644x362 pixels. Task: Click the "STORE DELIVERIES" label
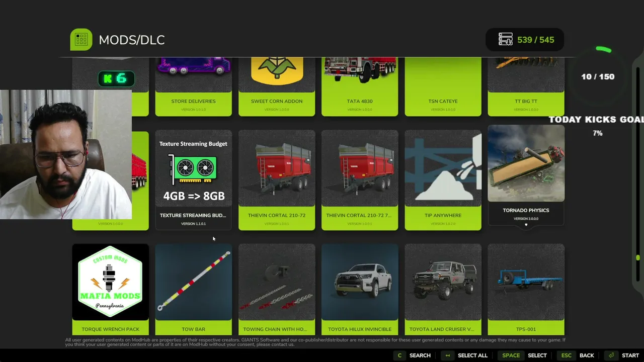(x=193, y=101)
